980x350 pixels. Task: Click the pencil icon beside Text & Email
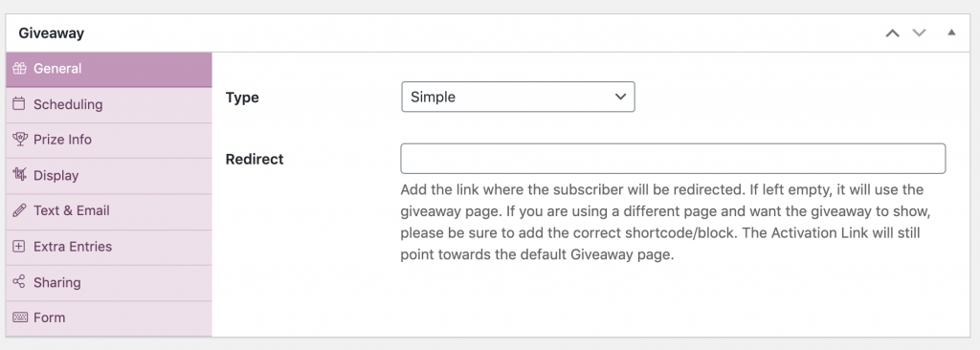click(19, 210)
